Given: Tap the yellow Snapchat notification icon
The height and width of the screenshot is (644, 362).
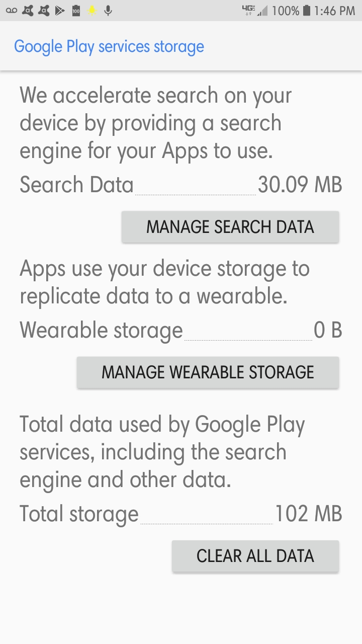Looking at the screenshot, I should pos(92,11).
